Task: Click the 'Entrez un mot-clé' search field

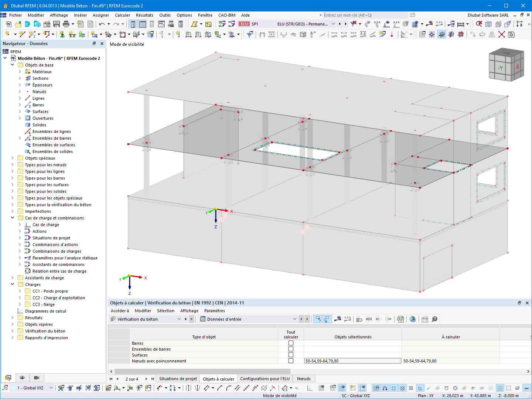Action: [365, 15]
